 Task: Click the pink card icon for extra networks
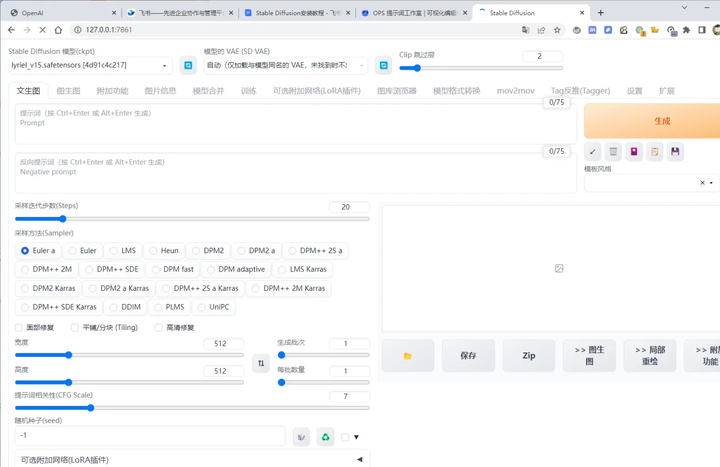point(634,152)
